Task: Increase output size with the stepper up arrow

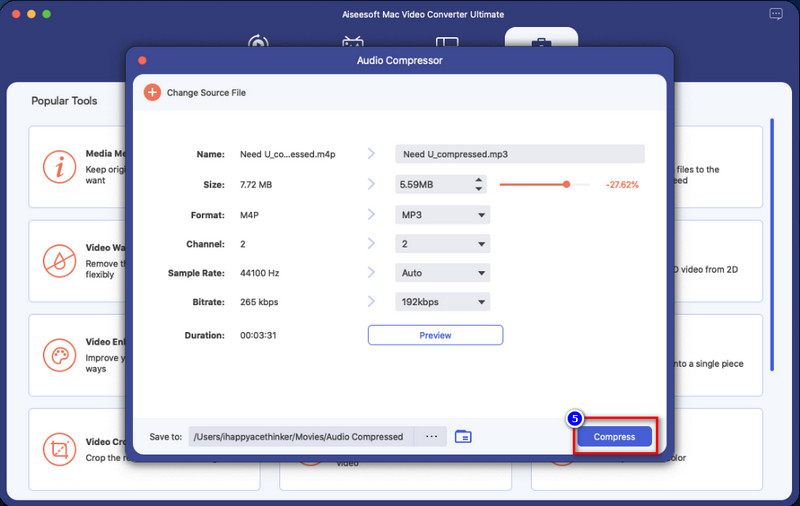Action: [479, 180]
